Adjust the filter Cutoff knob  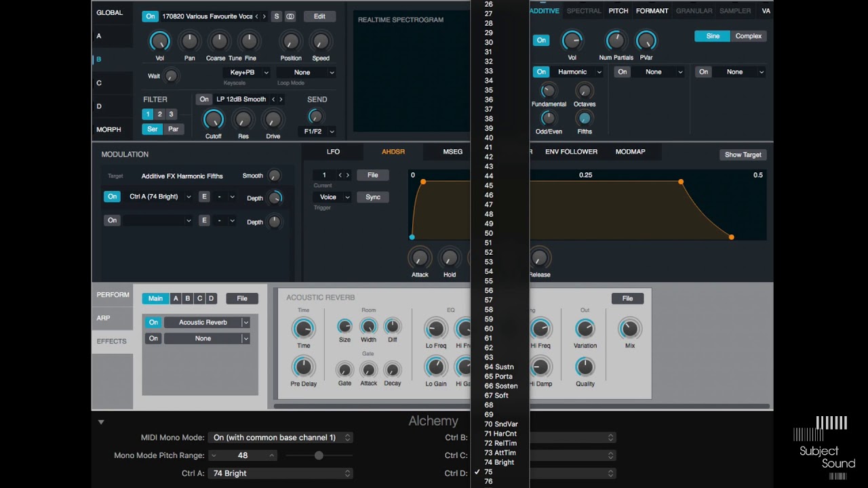tap(213, 120)
